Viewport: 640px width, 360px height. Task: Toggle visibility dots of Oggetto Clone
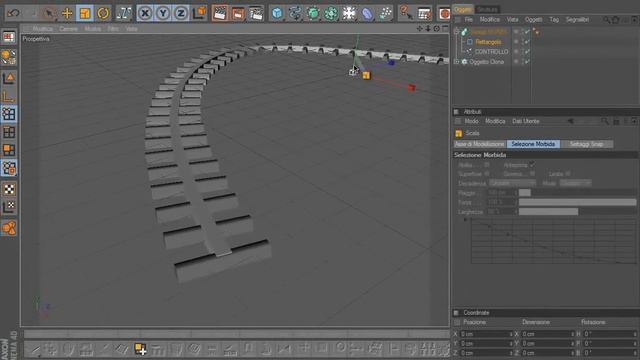(522, 62)
